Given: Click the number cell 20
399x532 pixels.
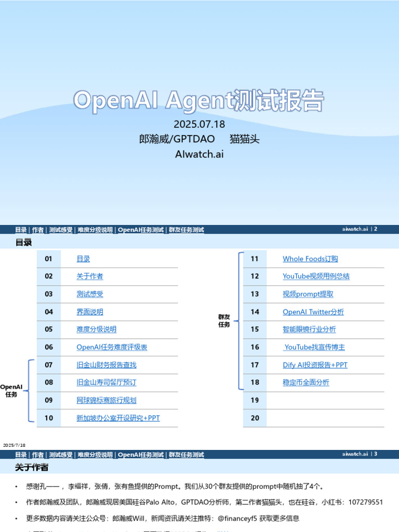Looking at the screenshot, I should 255,418.
